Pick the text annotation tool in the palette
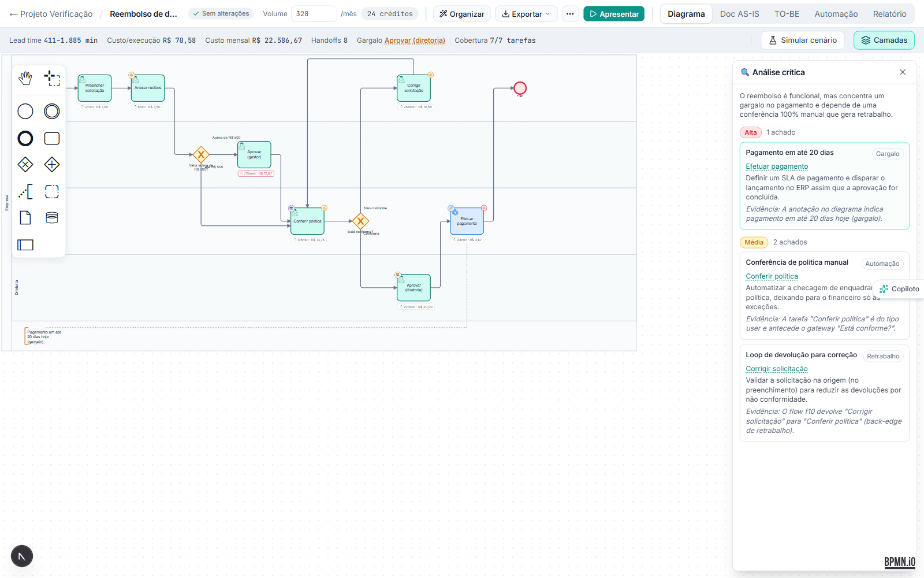The height and width of the screenshot is (578, 924). tap(25, 191)
